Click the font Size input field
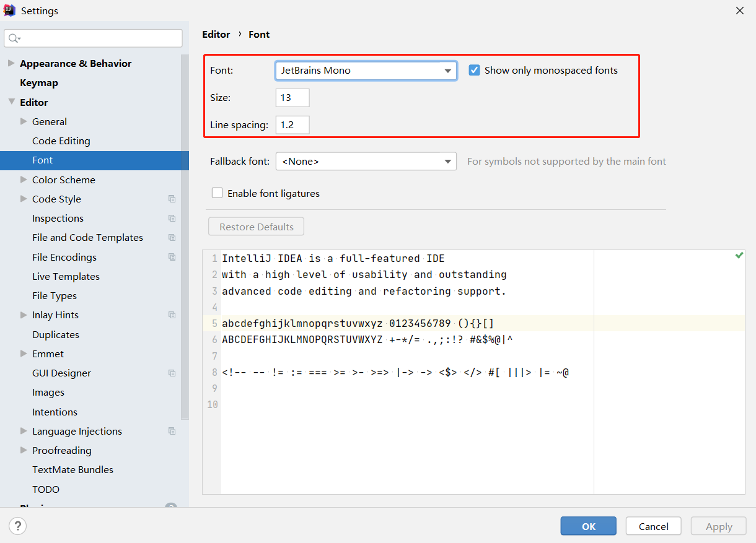Viewport: 756px width, 543px height. pos(292,98)
